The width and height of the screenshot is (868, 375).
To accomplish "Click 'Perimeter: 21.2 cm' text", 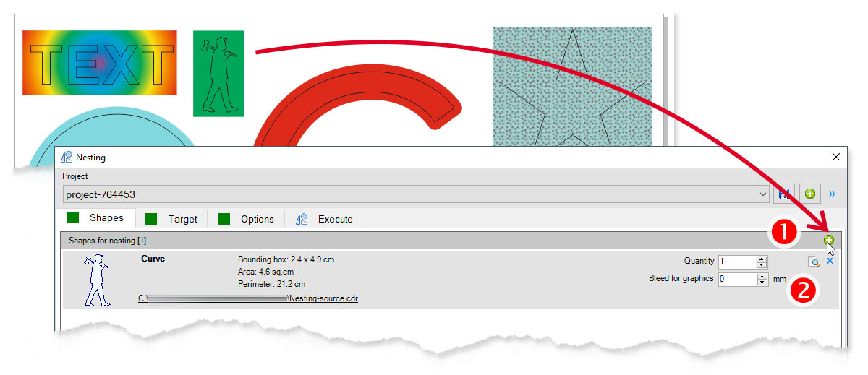I will tap(271, 284).
